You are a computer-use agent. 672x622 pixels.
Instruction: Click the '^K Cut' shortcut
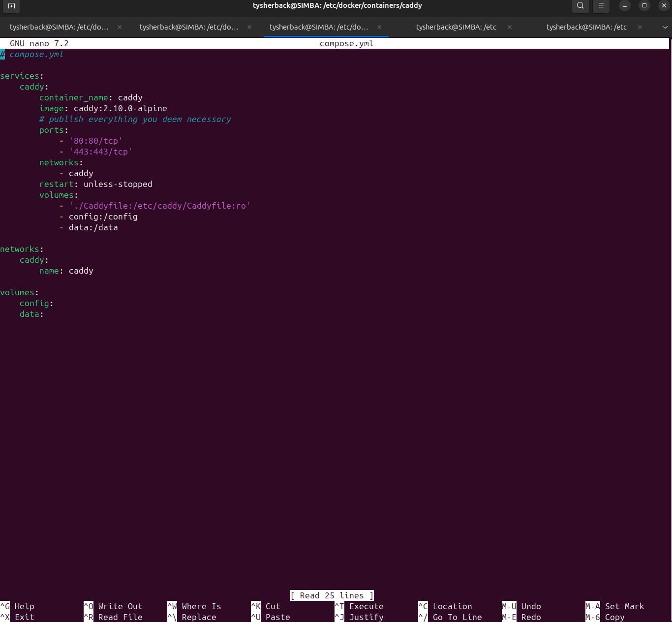266,606
